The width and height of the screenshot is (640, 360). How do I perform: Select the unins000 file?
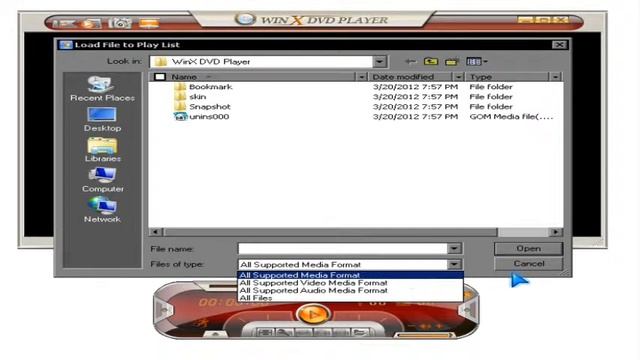tap(202, 117)
